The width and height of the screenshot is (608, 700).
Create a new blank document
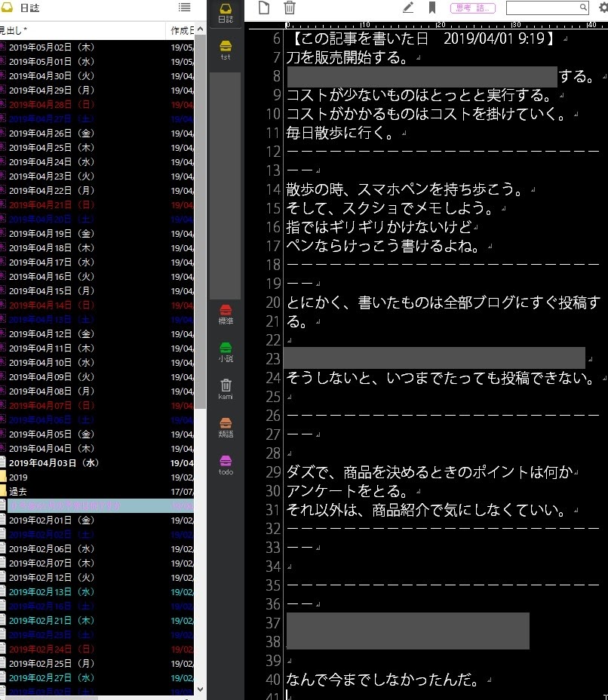coord(263,8)
